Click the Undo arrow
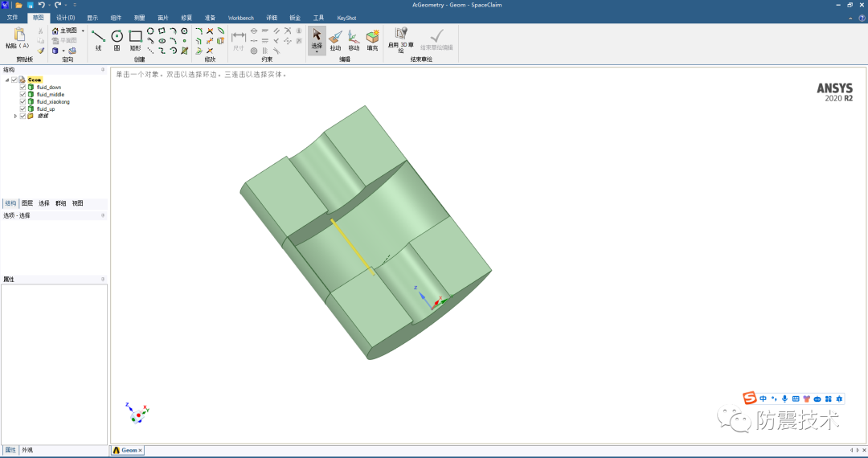Image resolution: width=868 pixels, height=458 pixels. 42,5
